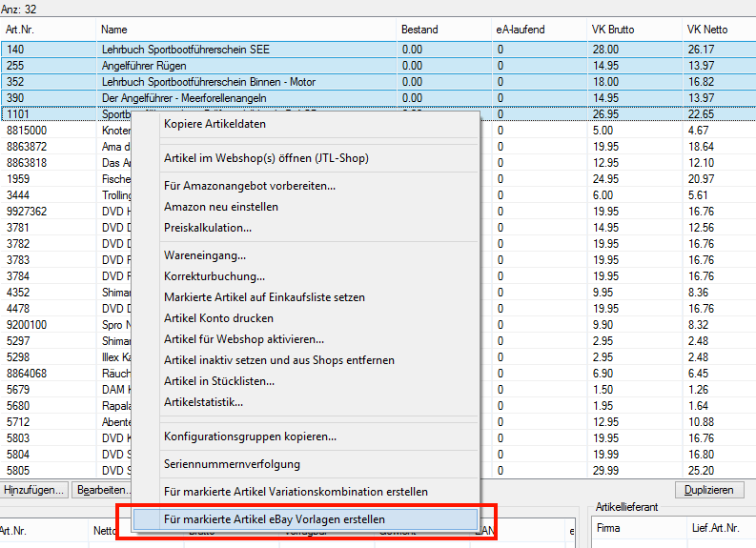Select 'Kopiere Artikeldaten' from context menu
Viewport: 756px width, 548px height.
coord(215,124)
